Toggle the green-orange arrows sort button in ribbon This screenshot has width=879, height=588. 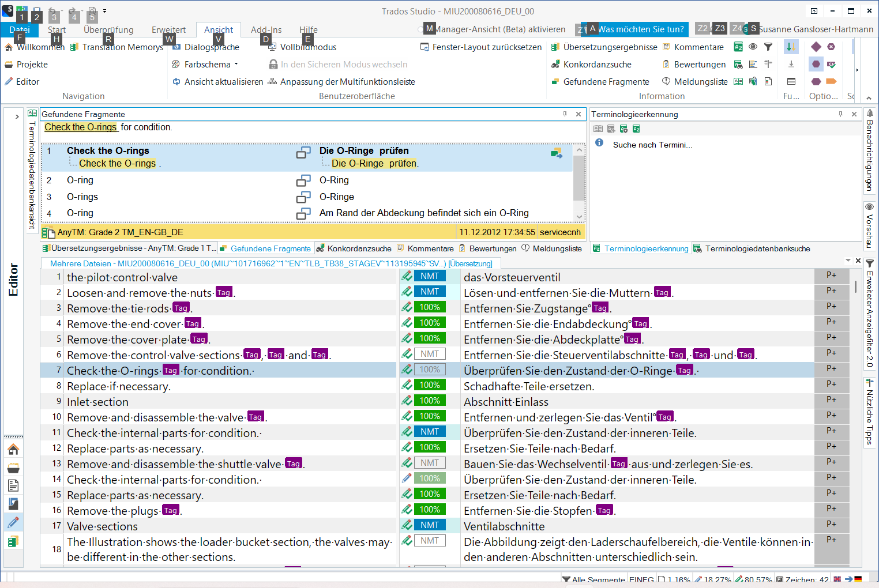[x=791, y=47]
